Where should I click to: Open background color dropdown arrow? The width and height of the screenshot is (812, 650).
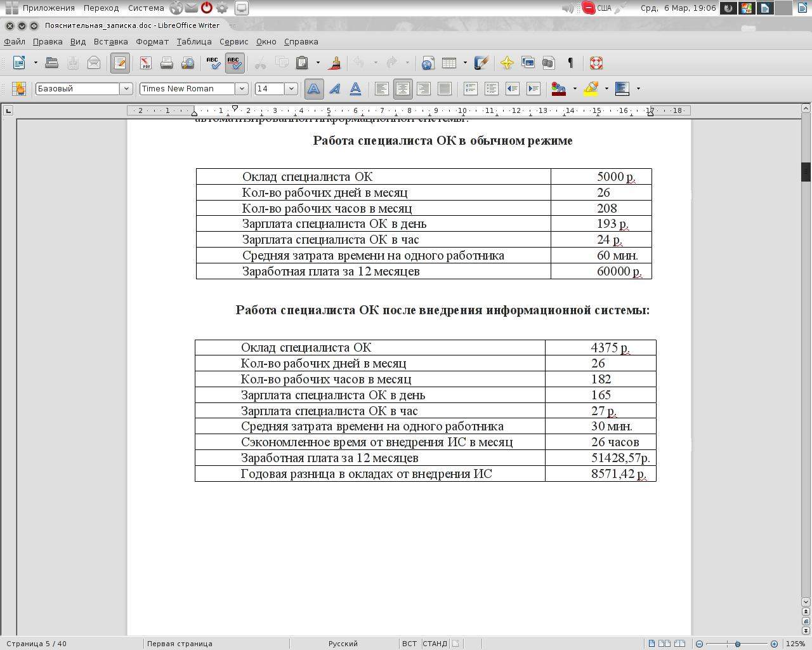tap(638, 89)
